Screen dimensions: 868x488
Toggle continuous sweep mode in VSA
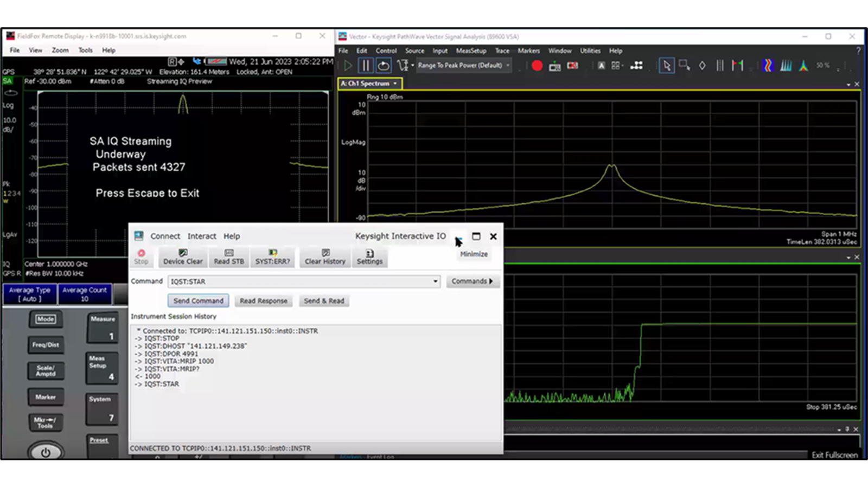[x=384, y=65]
